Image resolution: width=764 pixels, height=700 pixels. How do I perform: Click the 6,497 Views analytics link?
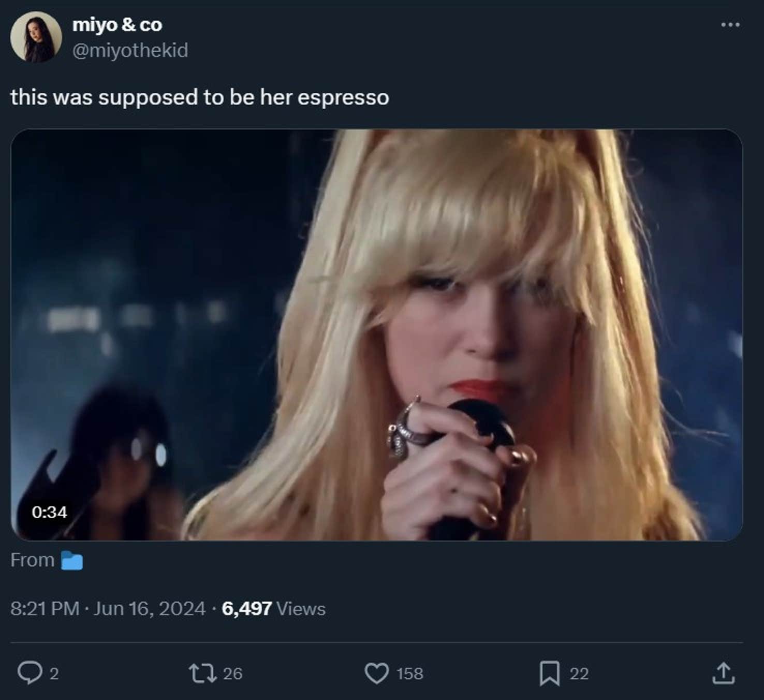[x=273, y=609]
